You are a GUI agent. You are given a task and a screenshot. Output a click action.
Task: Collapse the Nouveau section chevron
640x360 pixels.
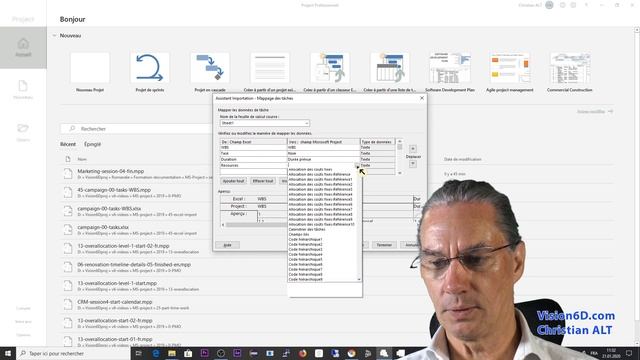pyautogui.click(x=54, y=36)
